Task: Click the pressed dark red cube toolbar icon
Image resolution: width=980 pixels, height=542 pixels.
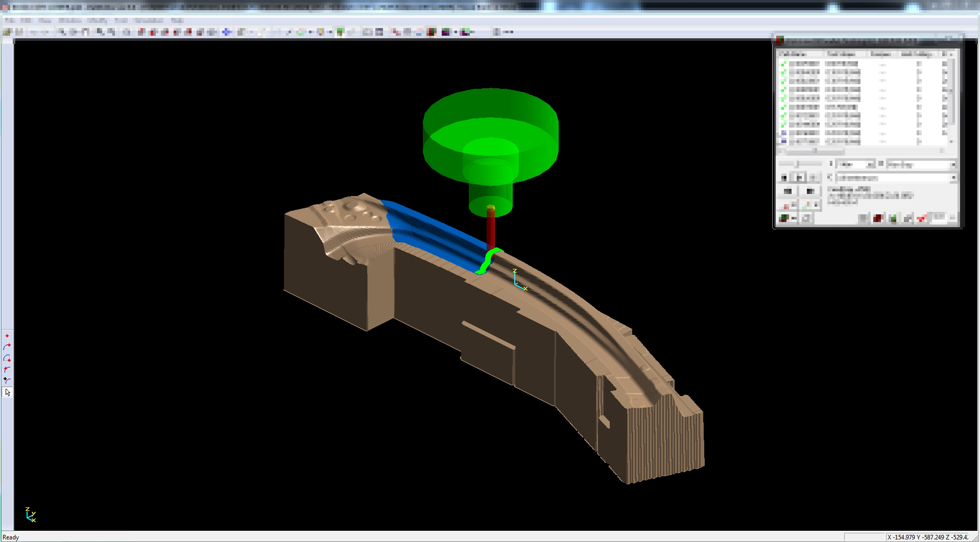Action: pyautogui.click(x=431, y=32)
